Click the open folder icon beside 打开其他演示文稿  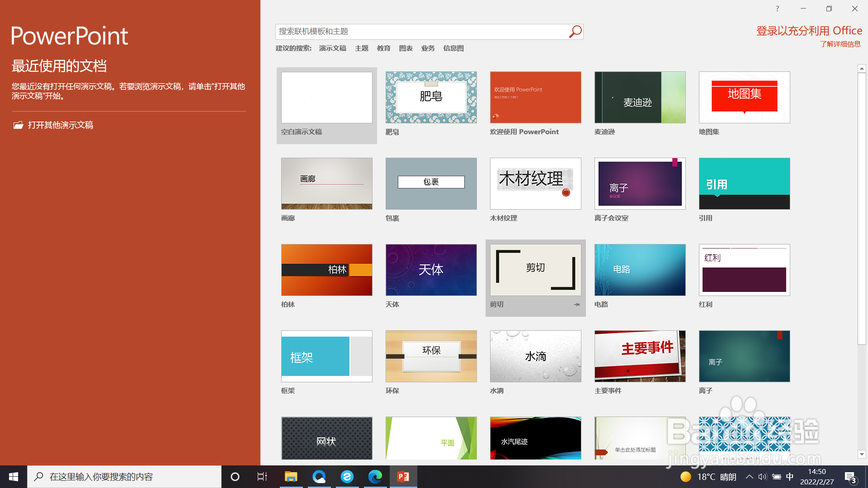pyautogui.click(x=18, y=125)
